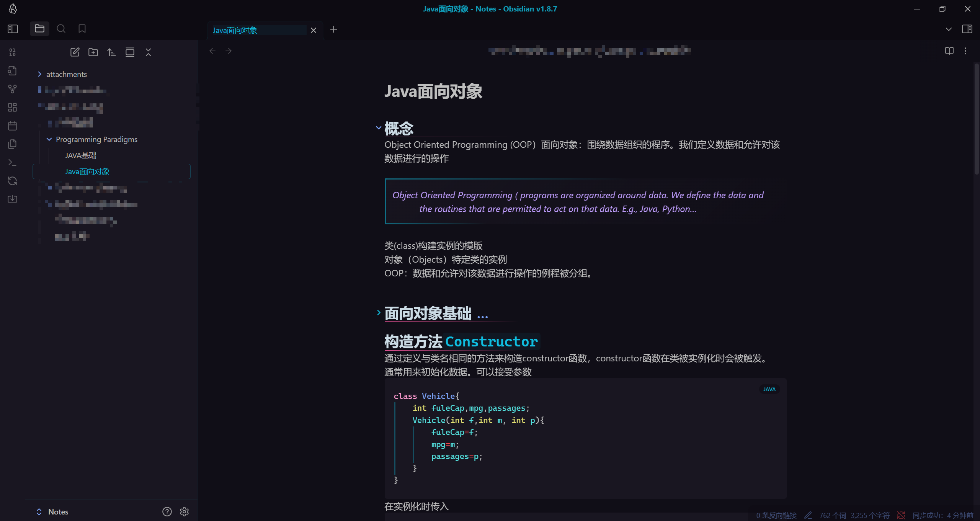The image size is (980, 521).
Task: Create a new note in explorer
Action: [x=75, y=52]
